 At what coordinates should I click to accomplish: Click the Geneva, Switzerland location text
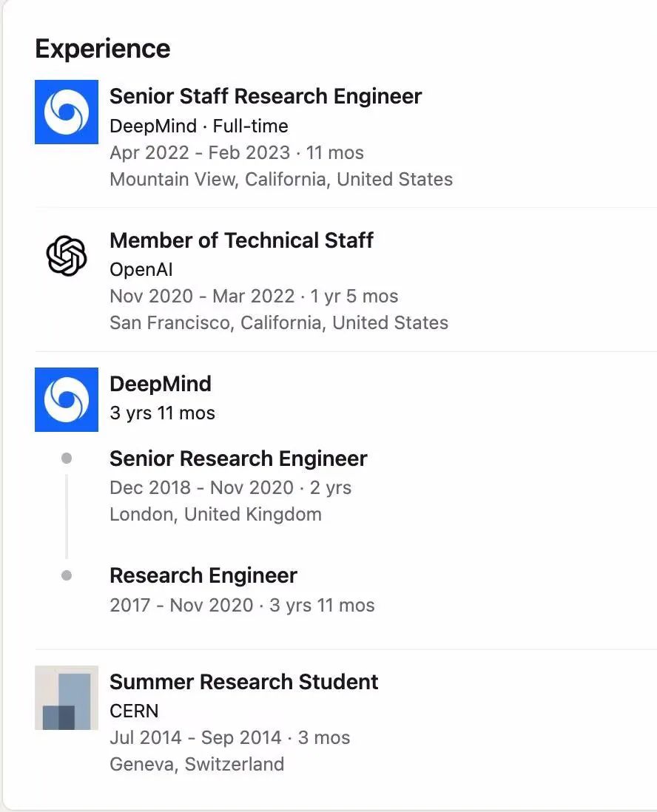(x=197, y=764)
